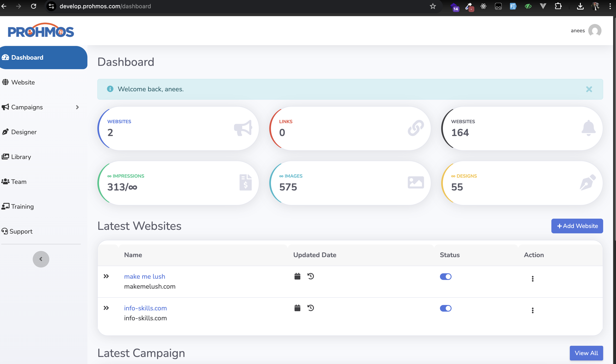Click calendar icon in info-skills.com row
This screenshot has width=616, height=364.
click(x=297, y=308)
